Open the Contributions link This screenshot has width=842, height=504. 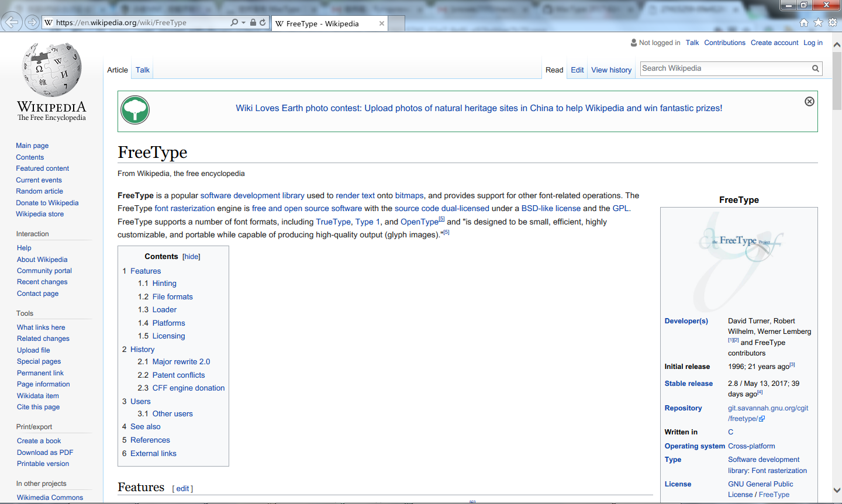(724, 43)
